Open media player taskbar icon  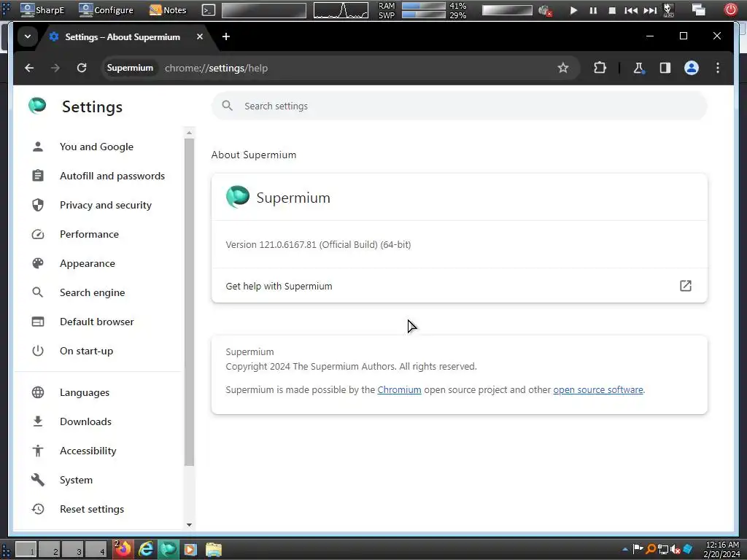point(190,549)
